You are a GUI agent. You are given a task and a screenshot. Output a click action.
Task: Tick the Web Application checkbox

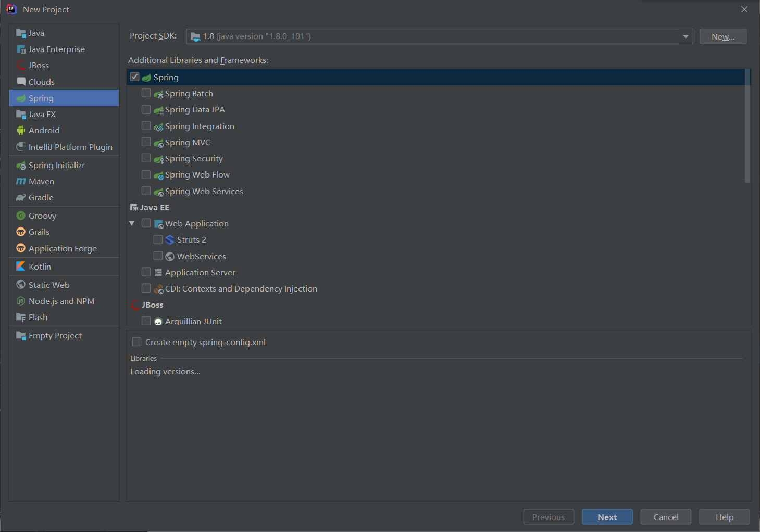(x=146, y=223)
